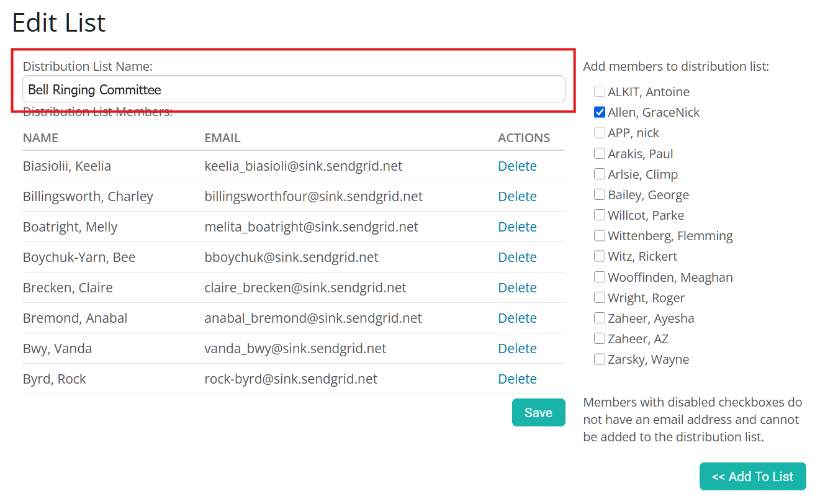Delete Vanda Bwy from members
838x504 pixels.
(517, 349)
